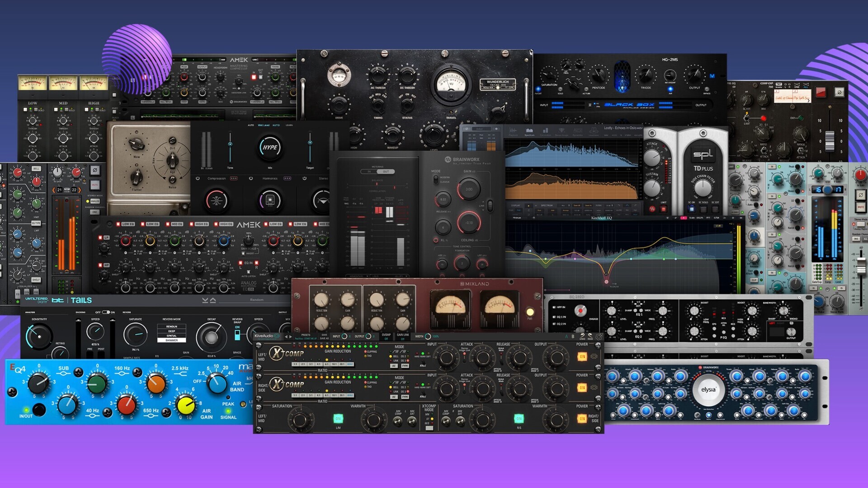868x488 pixels.
Task: Select SHIMMER reverb mode
Action: pos(171,340)
